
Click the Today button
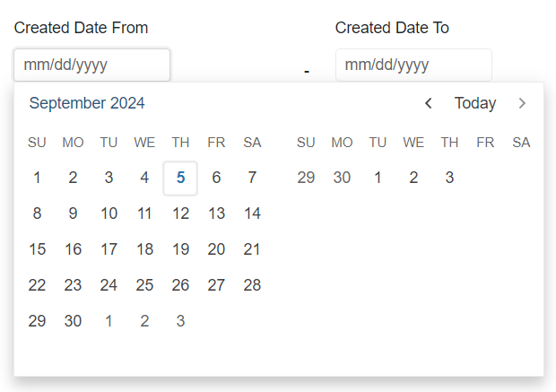475,103
